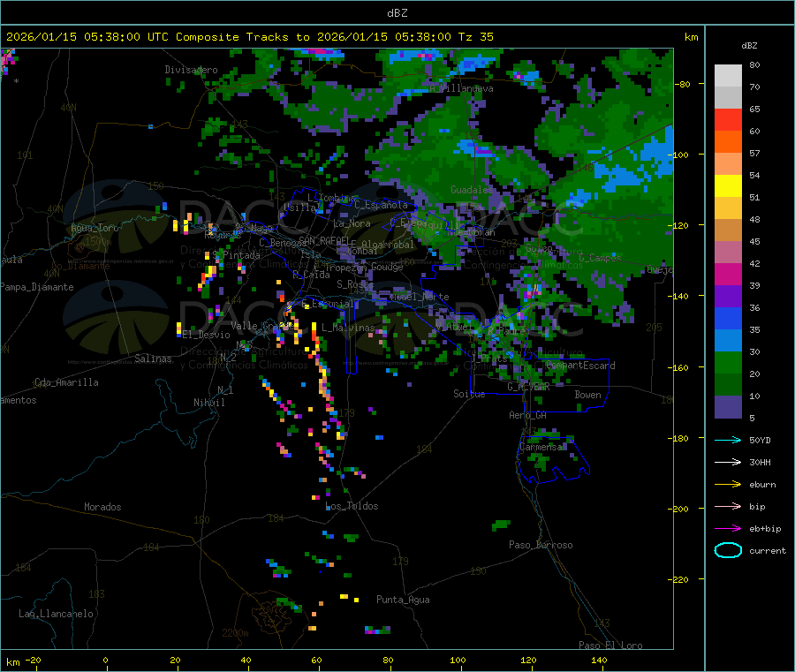
Task: Select the bright green band in dBZ scale
Action: pos(728,362)
